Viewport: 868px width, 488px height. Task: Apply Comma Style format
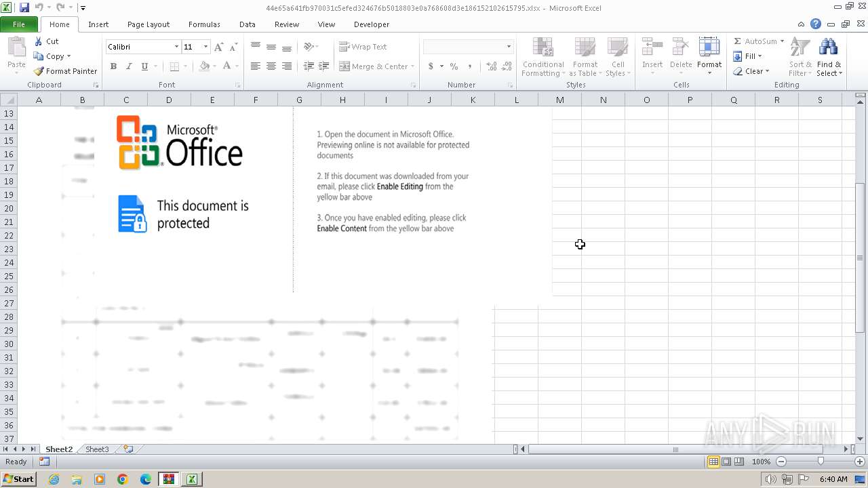click(469, 66)
